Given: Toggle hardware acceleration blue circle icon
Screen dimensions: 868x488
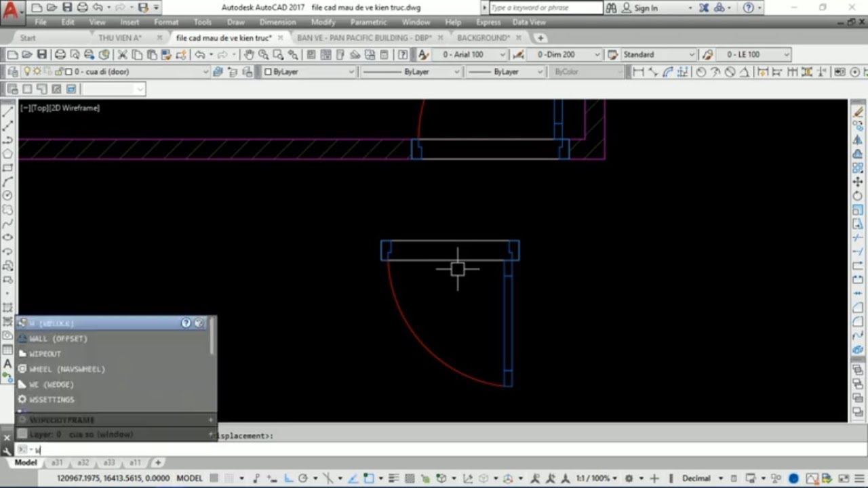Looking at the screenshot, I should click(x=794, y=479).
